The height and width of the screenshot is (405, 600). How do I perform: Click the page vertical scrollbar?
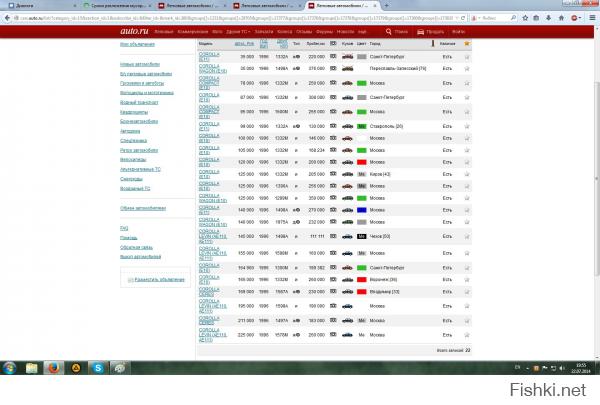pyautogui.click(x=597, y=178)
